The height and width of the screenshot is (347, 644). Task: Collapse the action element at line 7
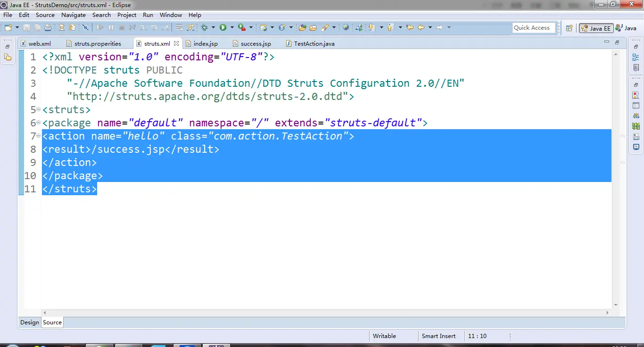pos(39,136)
